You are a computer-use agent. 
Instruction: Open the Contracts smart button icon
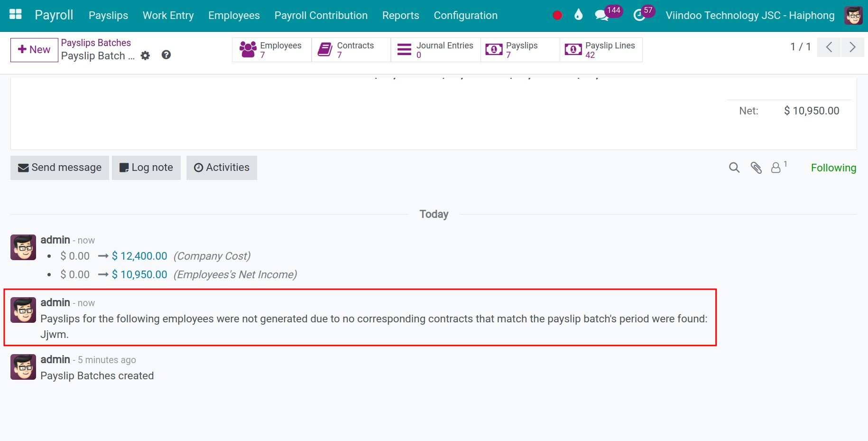coord(325,48)
